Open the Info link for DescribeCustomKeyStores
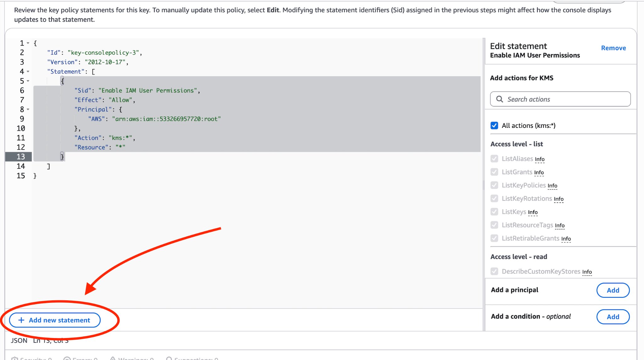The width and height of the screenshot is (644, 360). (587, 272)
